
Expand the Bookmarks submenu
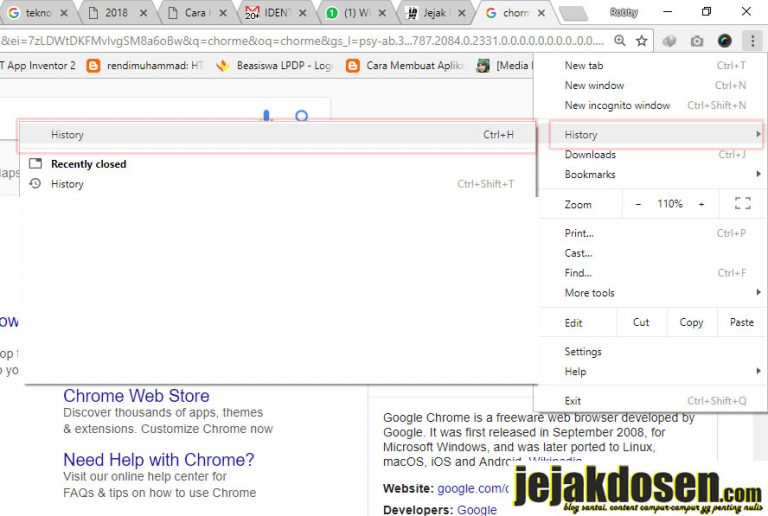click(650, 174)
